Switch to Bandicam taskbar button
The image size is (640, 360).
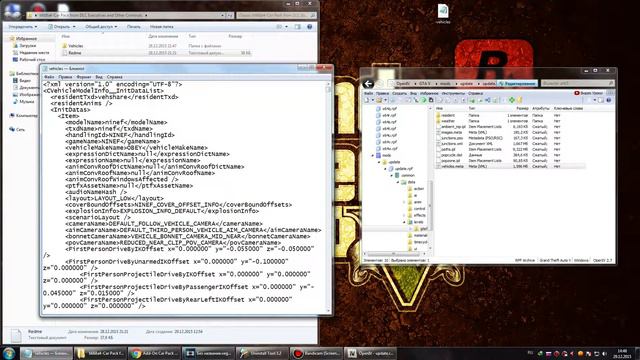tap(316, 353)
